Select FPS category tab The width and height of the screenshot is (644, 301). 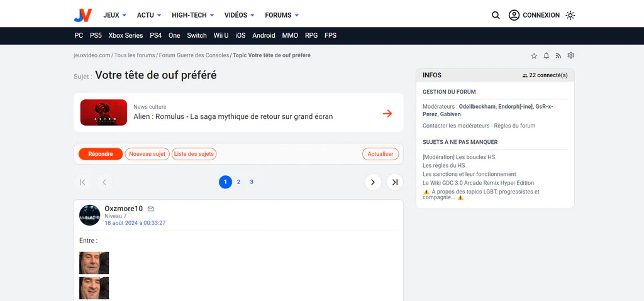[330, 36]
